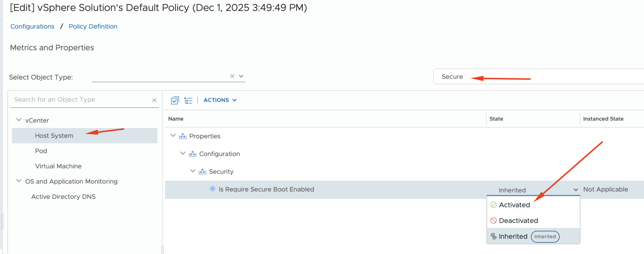Select Virtual Machine object type

(x=58, y=166)
